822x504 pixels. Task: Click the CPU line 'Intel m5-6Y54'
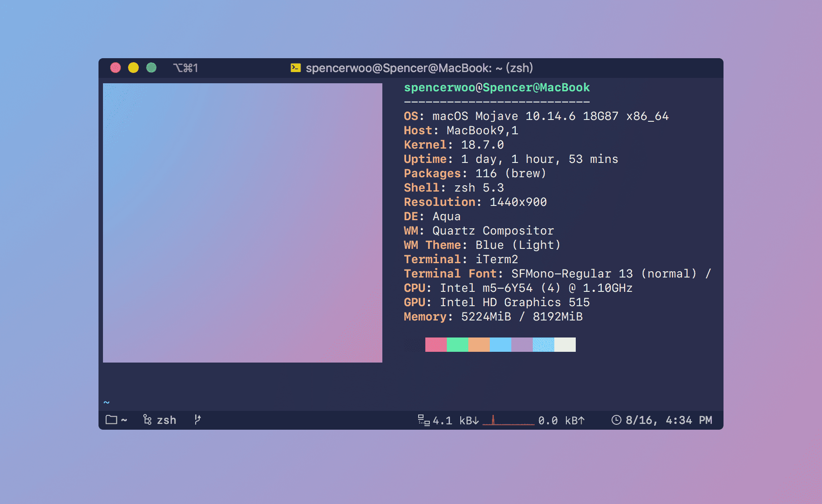pos(518,288)
